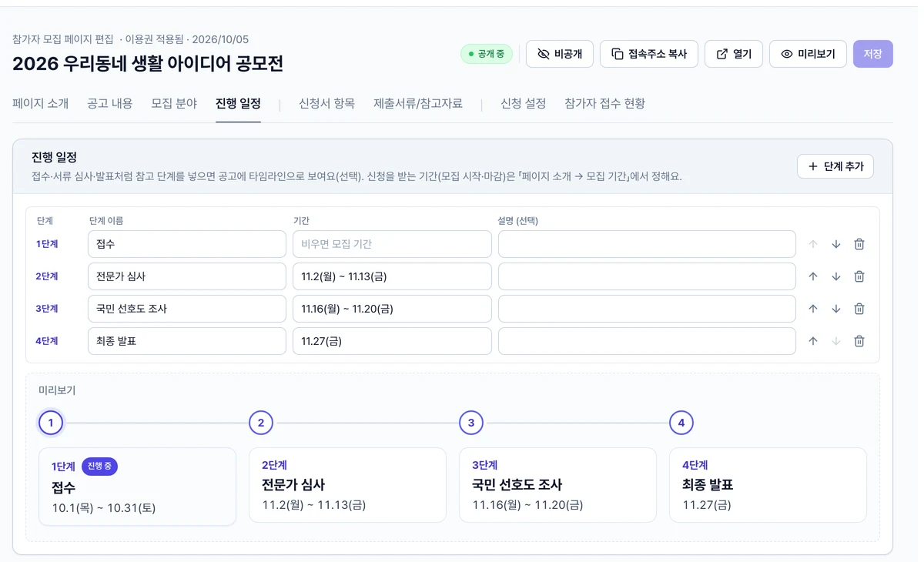The image size is (924, 562).
Task: Delete the 국민 선호도 조사 step
Action: (859, 309)
